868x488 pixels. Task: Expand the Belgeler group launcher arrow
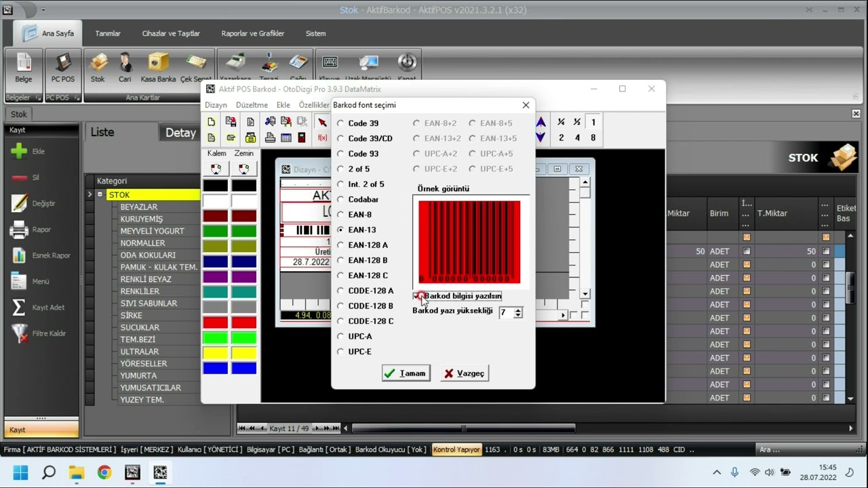(x=38, y=98)
